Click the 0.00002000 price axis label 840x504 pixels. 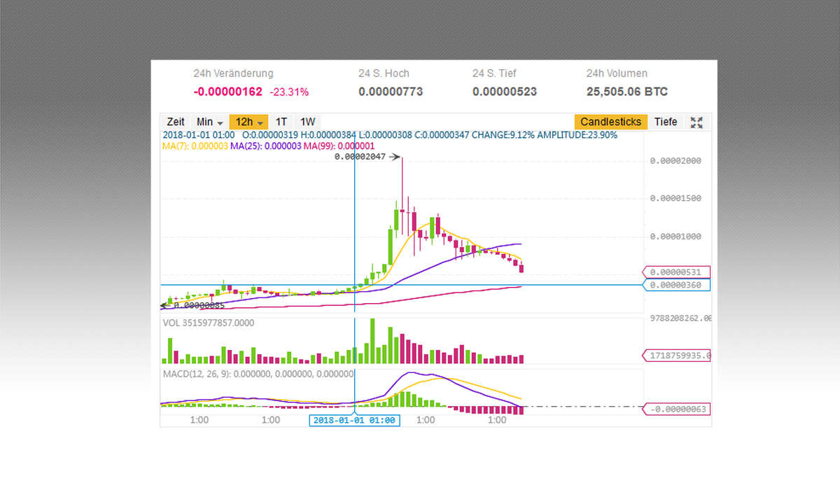[675, 161]
